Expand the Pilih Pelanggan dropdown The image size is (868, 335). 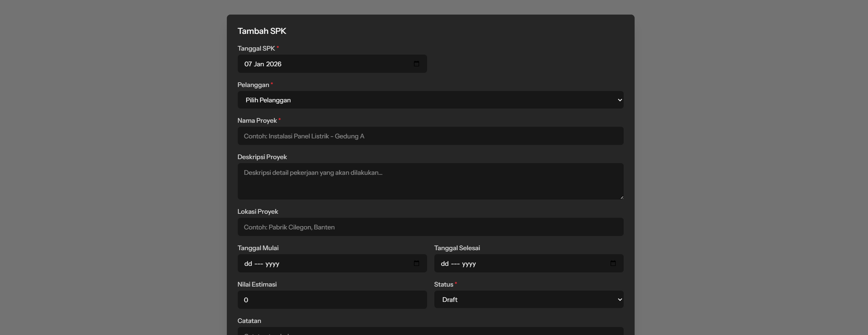(430, 100)
